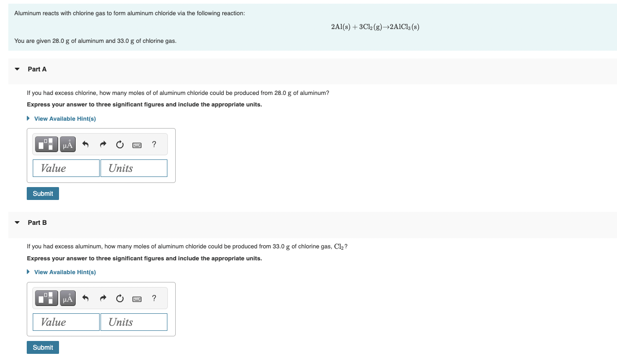Click Part B question about excess aluminum
Screen dimensions: 617x364
[x=187, y=247]
